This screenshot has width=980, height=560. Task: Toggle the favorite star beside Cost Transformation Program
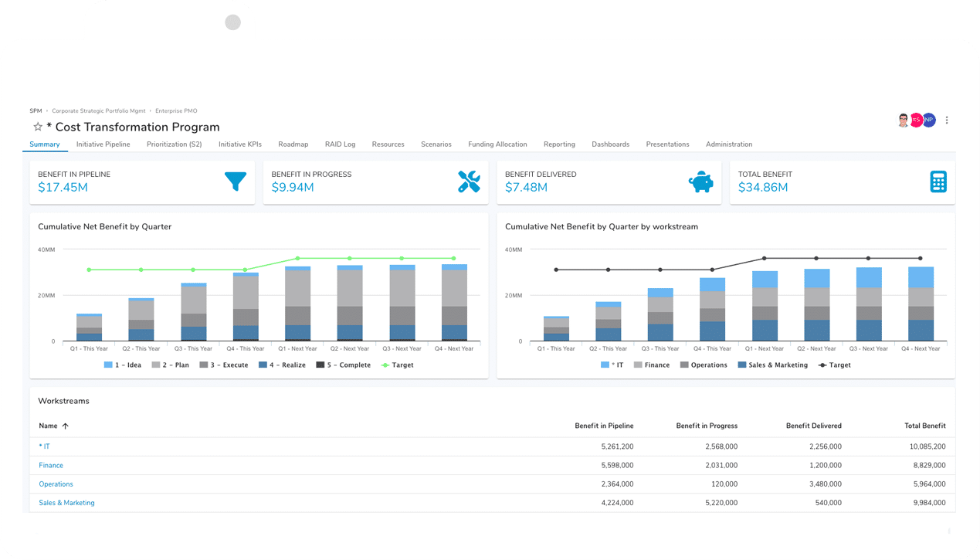[36, 127]
